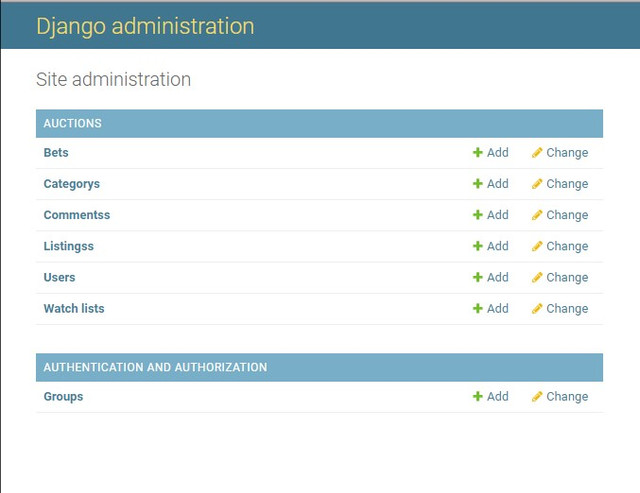640x493 pixels.
Task: Open the Users model list
Action: pyautogui.click(x=59, y=278)
